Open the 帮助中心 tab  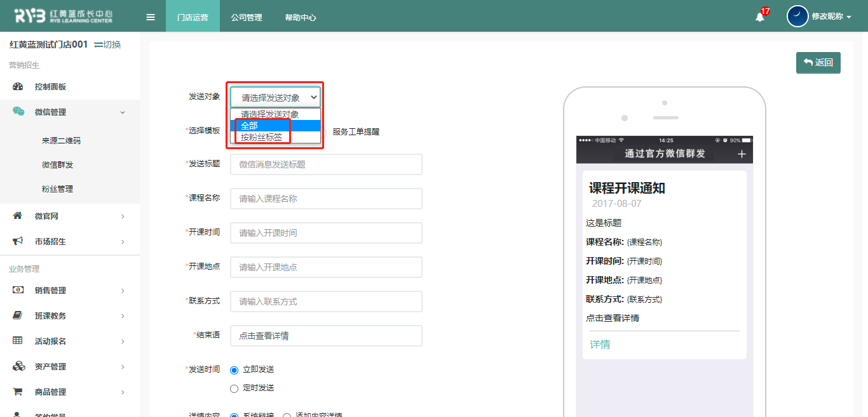pos(301,17)
